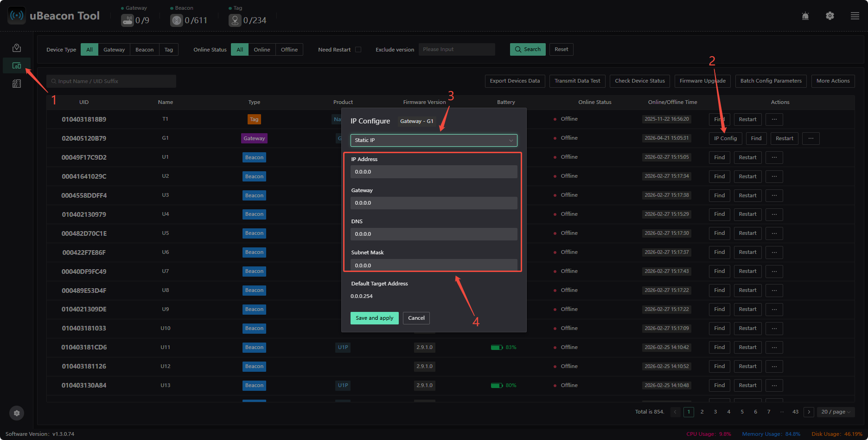Focus the Subnet Mask input field
Screen dimensions: 868x440
coord(434,265)
